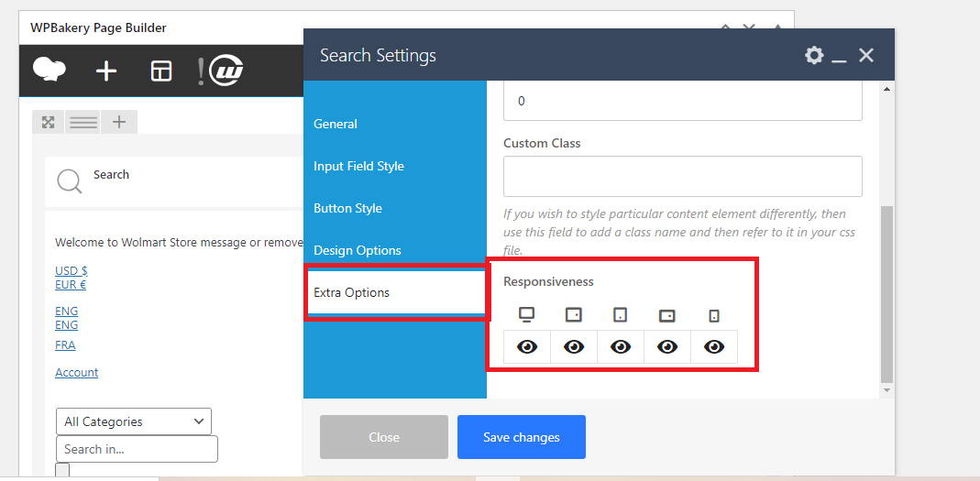The image size is (980, 481).
Task: Click the Wolmart W logo icon
Action: click(226, 71)
